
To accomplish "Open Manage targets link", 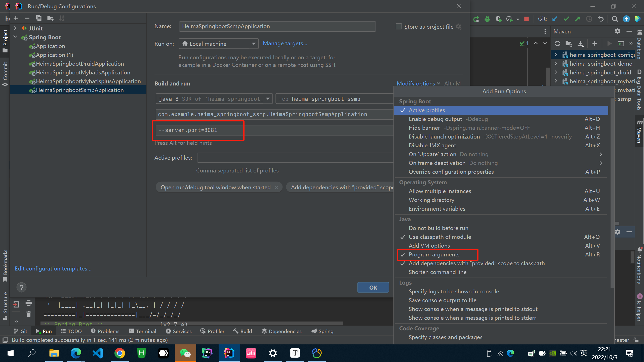I will [285, 43].
